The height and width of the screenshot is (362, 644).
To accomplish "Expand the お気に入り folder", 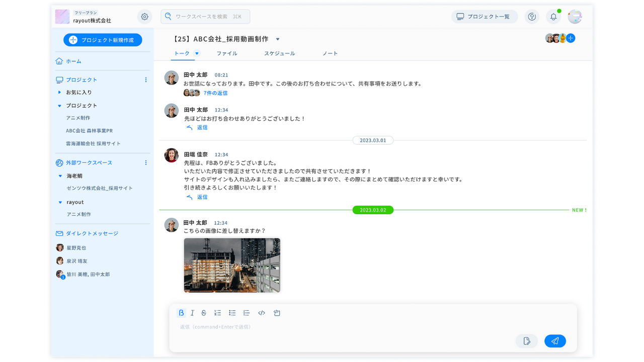I will pos(59,93).
